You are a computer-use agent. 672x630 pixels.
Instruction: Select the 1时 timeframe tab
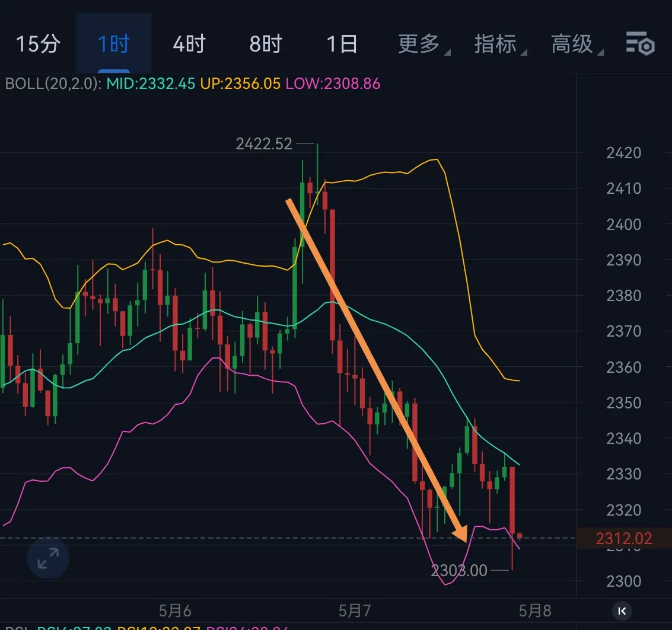pyautogui.click(x=113, y=44)
